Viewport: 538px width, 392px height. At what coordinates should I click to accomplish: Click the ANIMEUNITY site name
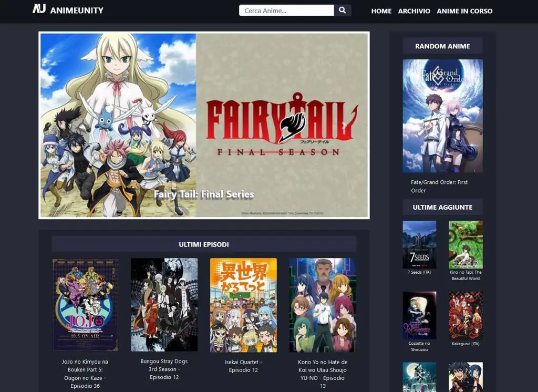click(77, 11)
